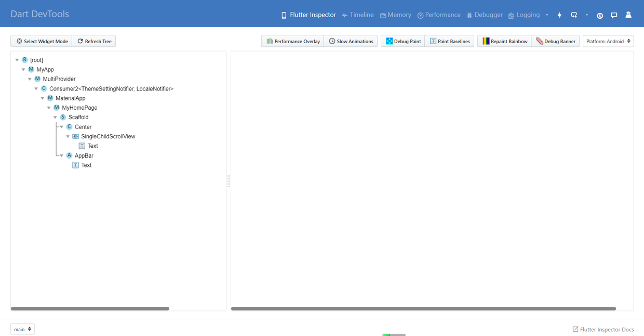Open the info circle icon in header
The width and height of the screenshot is (644, 336).
[600, 15]
